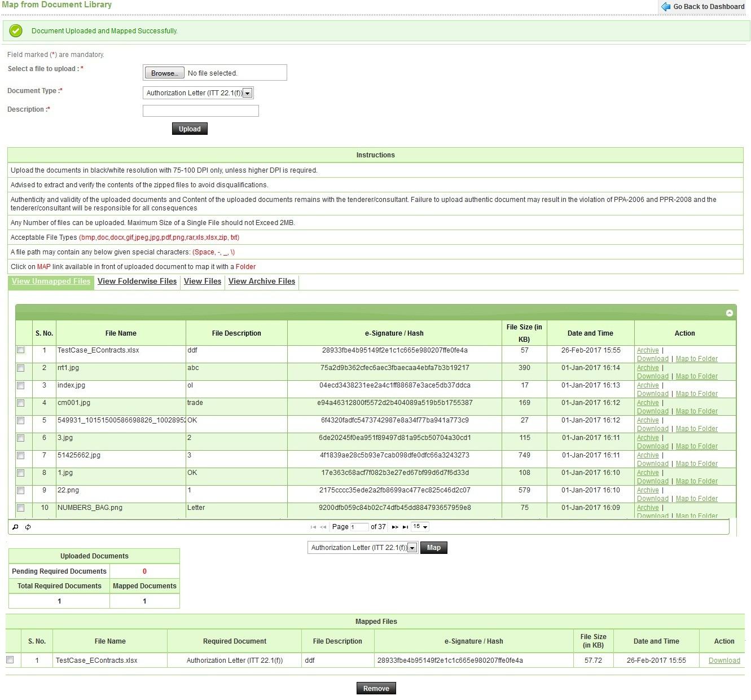Download the mapped TestCase_EContracts.xlsx file
The width and height of the screenshot is (751, 700).
pos(724,661)
